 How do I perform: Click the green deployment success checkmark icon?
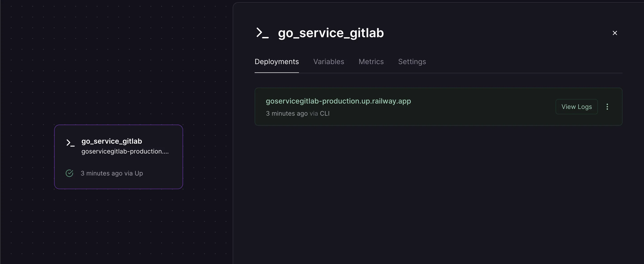click(69, 173)
